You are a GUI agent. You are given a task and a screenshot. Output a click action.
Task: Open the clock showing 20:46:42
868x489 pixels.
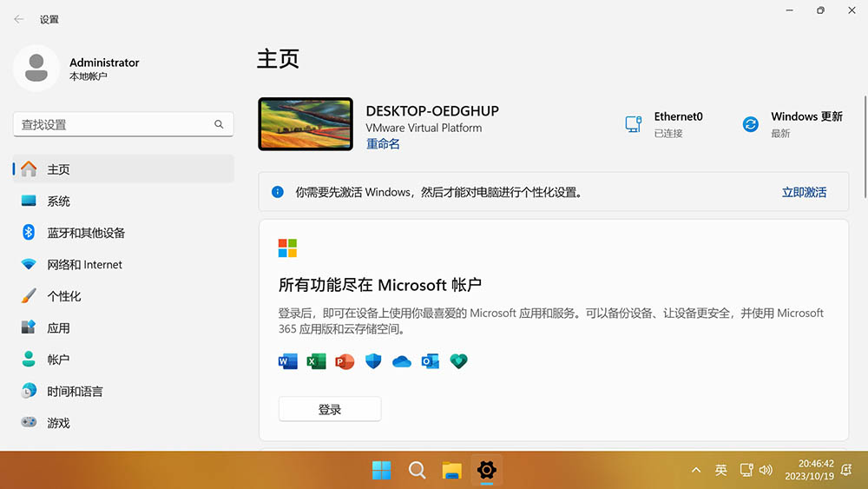tap(809, 470)
